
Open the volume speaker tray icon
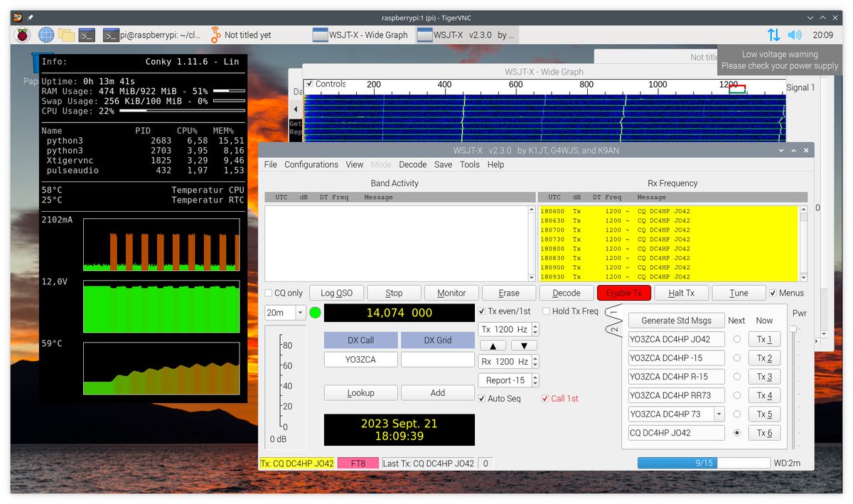click(x=795, y=35)
